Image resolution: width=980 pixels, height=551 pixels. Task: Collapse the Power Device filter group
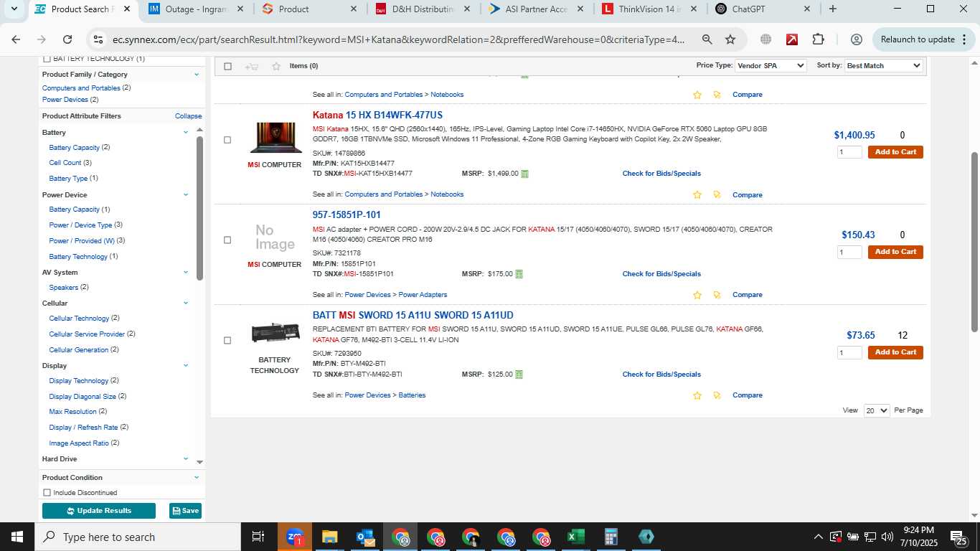(x=186, y=195)
